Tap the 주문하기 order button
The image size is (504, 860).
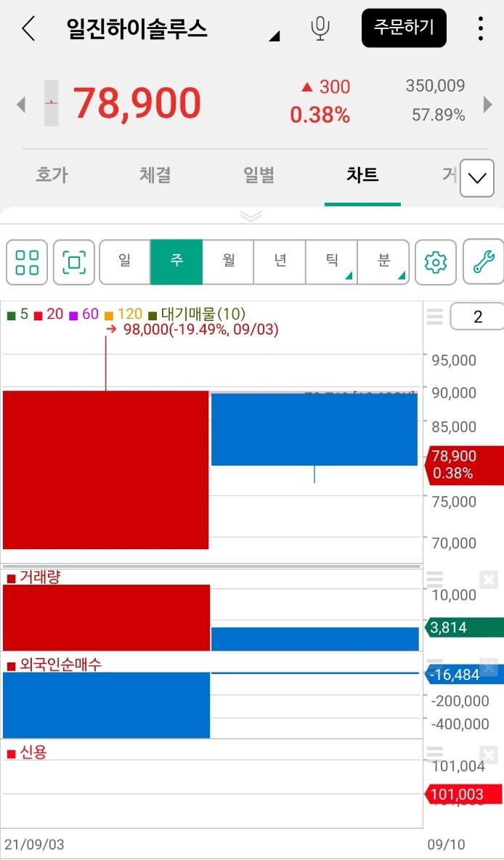pyautogui.click(x=404, y=28)
